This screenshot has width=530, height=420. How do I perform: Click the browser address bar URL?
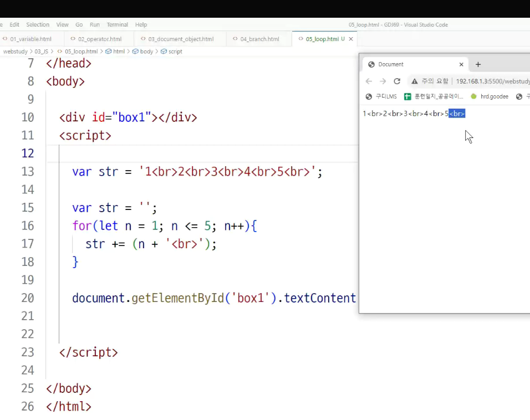click(x=492, y=81)
